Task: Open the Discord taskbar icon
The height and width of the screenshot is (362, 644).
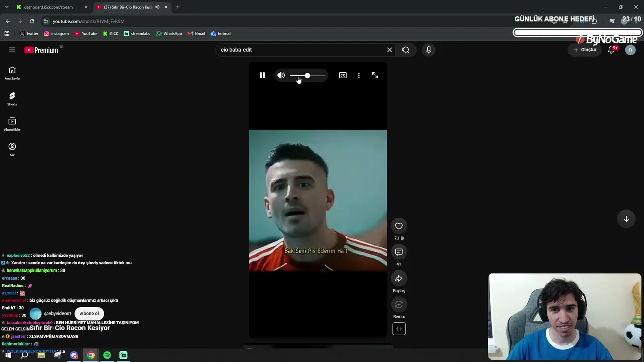Action: click(x=74, y=355)
